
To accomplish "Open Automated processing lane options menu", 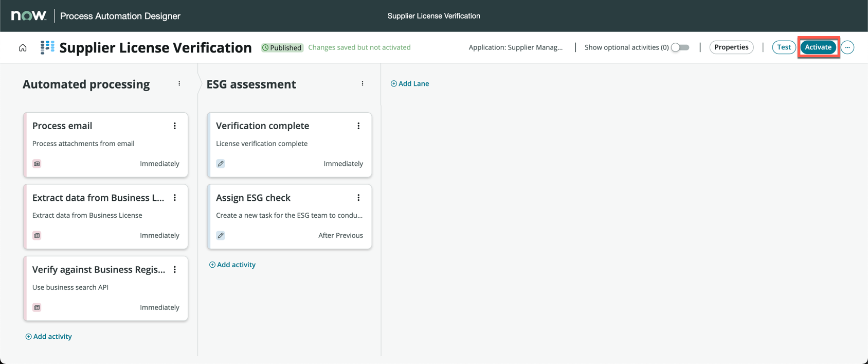I will pyautogui.click(x=179, y=83).
